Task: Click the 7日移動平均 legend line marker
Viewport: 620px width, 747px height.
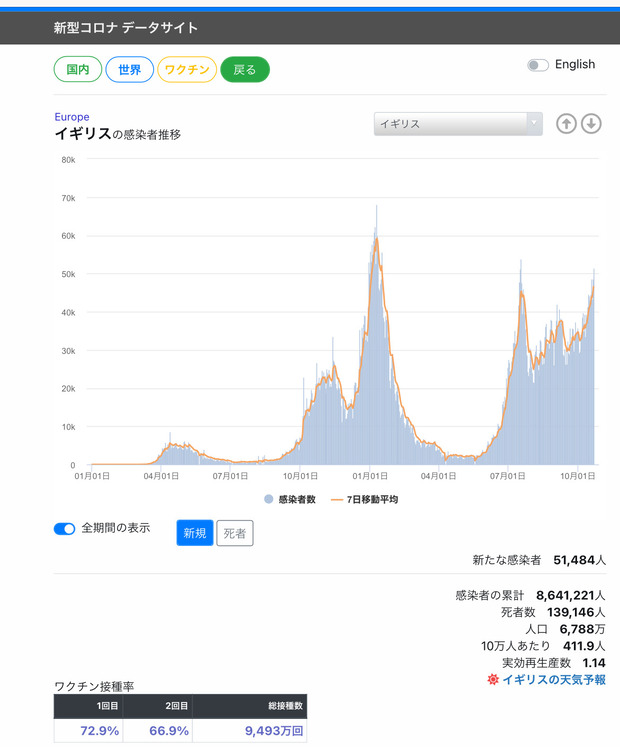Action: click(x=336, y=499)
